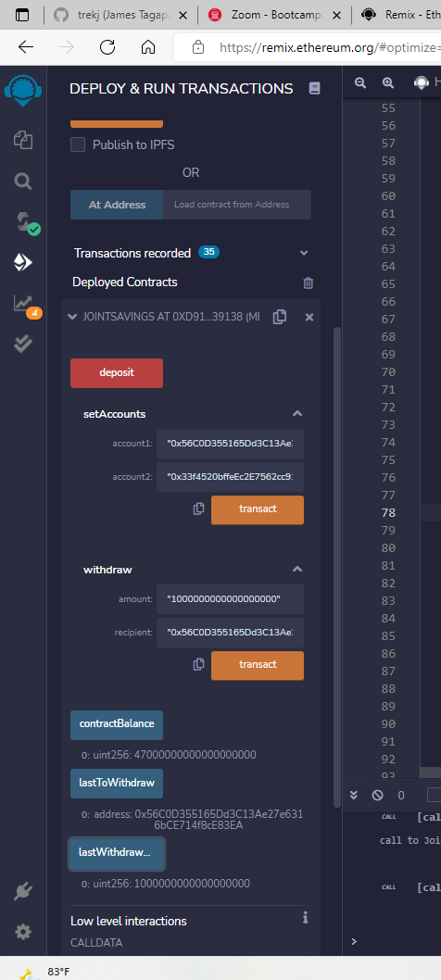Image resolution: width=441 pixels, height=980 pixels.
Task: Toggle the terminal panel chevrons icon
Action: click(x=353, y=795)
